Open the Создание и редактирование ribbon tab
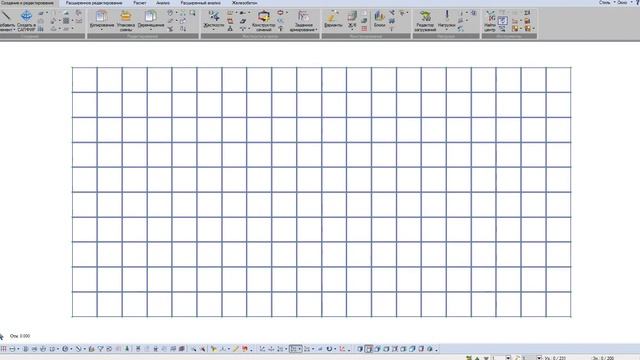Image resolution: width=640 pixels, height=360 pixels. (27, 3)
